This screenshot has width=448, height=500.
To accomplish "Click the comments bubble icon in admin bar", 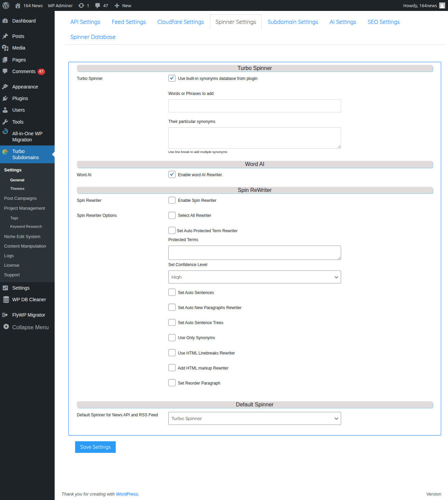I will pyautogui.click(x=98, y=5).
